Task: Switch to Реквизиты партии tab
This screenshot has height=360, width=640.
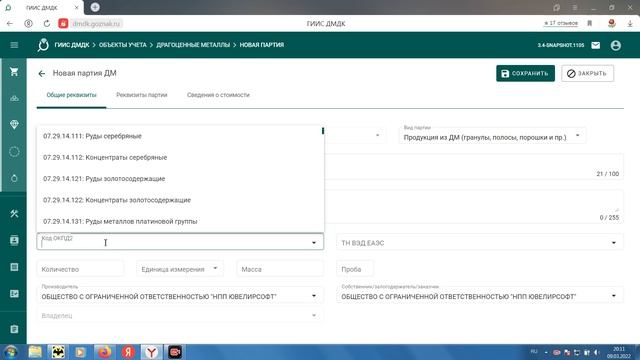Action: [142, 95]
